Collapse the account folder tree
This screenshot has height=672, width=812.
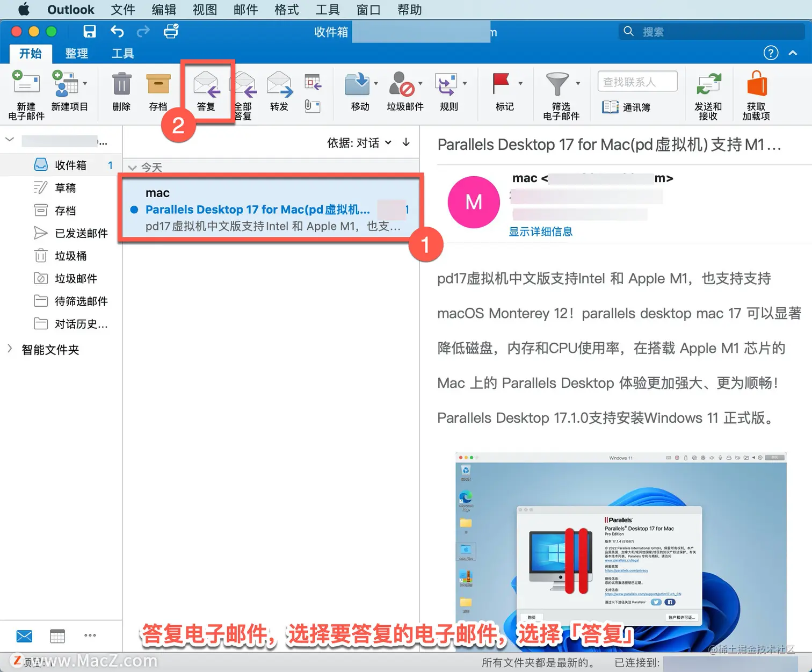[x=9, y=140]
